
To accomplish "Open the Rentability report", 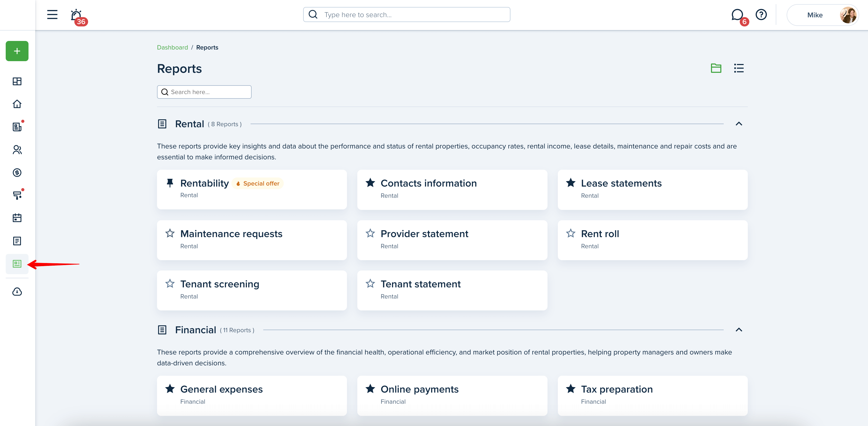I will click(252, 189).
